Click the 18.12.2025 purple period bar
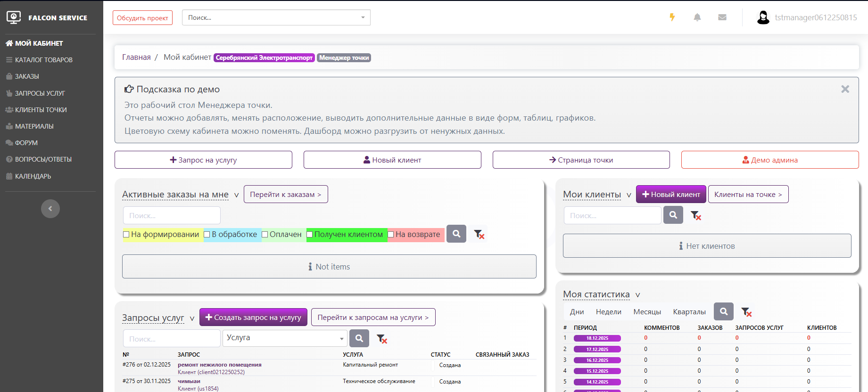Viewport: 868px width, 392px height. click(597, 338)
